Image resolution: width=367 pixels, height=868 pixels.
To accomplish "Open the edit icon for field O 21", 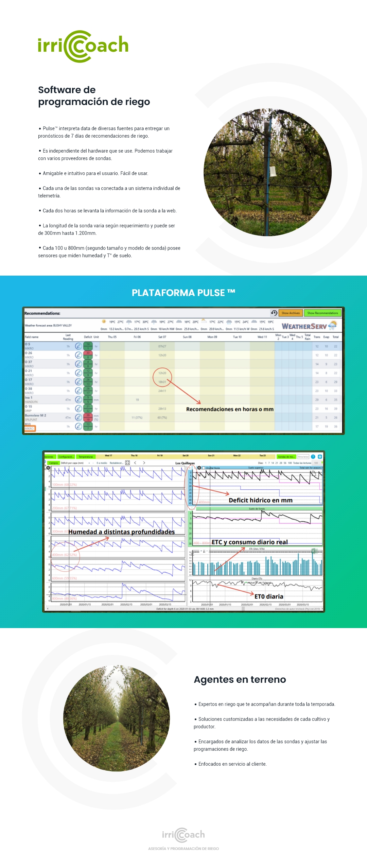I will click(x=78, y=373).
